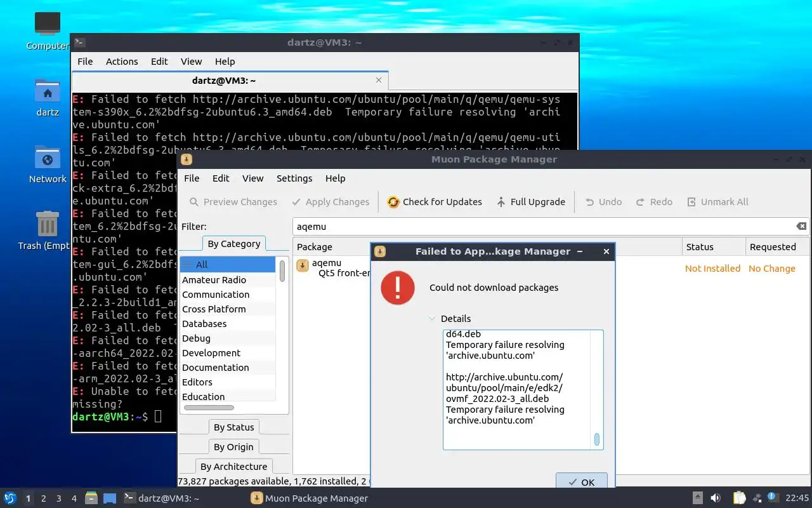The height and width of the screenshot is (508, 812).
Task: Select the Editors category
Action: (228, 382)
